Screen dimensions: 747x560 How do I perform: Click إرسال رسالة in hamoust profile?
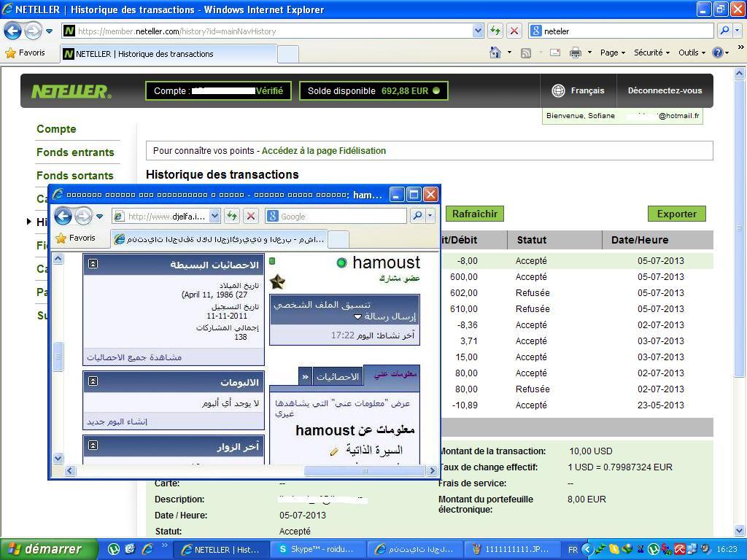390,316
